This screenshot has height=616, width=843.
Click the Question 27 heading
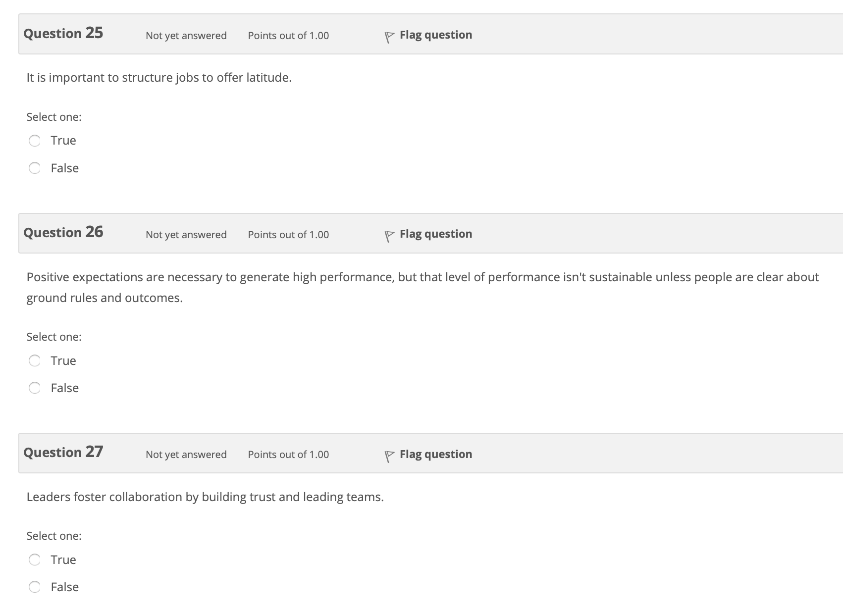(63, 452)
